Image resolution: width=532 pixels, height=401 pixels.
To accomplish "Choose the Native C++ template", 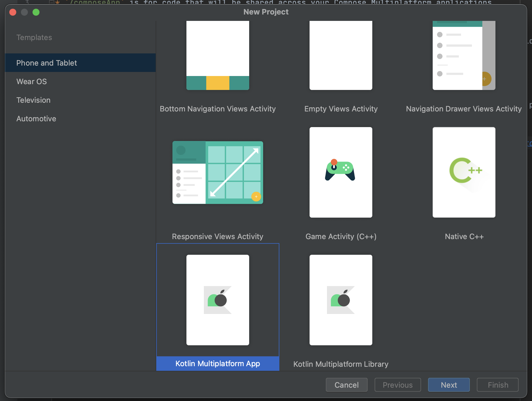I will tap(463, 172).
